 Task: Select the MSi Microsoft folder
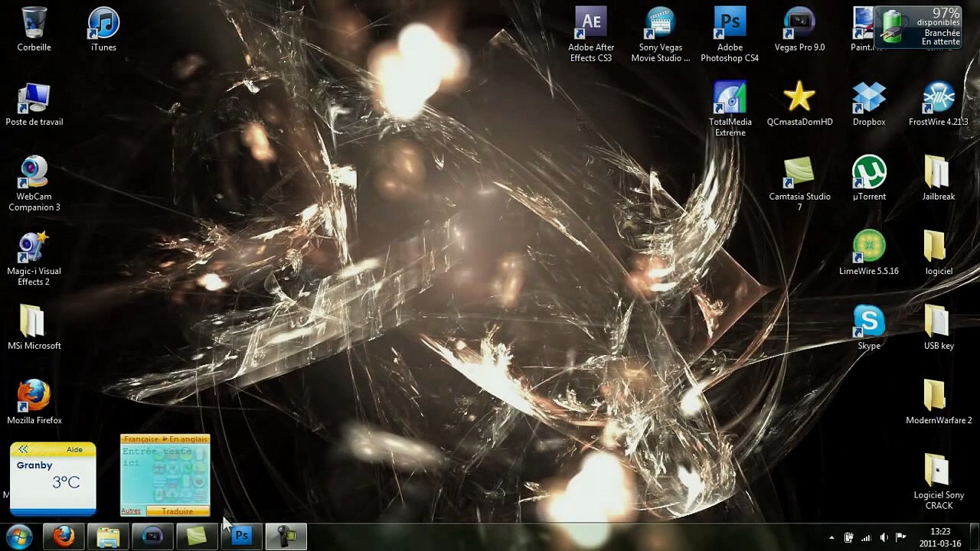(x=34, y=328)
